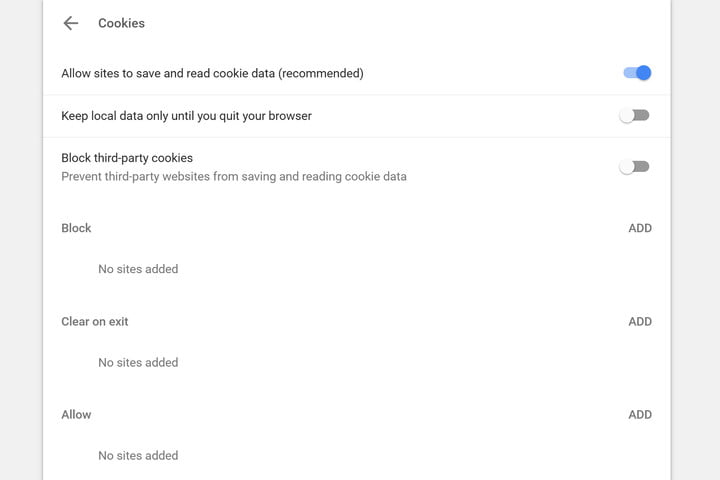Click ADD next to the Block section

pyautogui.click(x=640, y=228)
